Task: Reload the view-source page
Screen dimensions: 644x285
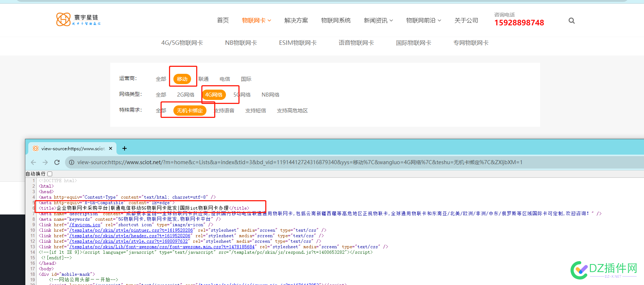Action: [x=57, y=162]
